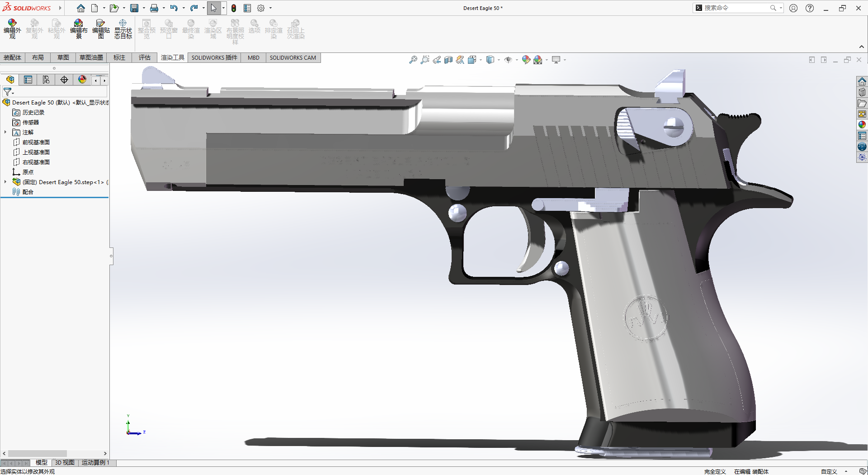The width and height of the screenshot is (868, 475).
Task: Toggle the Section View tool
Action: click(448, 60)
